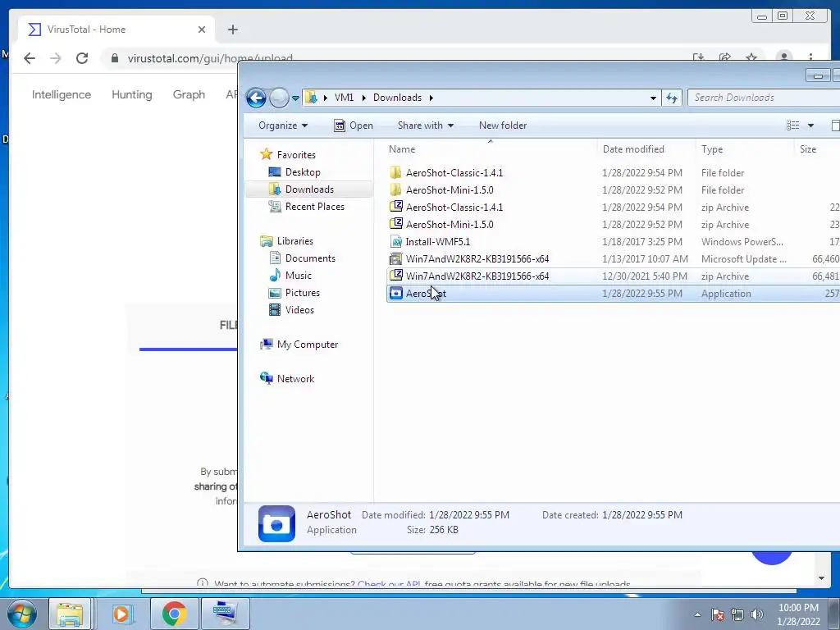This screenshot has width=840, height=630.
Task: Select Favorites in the navigation pane
Action: (x=288, y=155)
